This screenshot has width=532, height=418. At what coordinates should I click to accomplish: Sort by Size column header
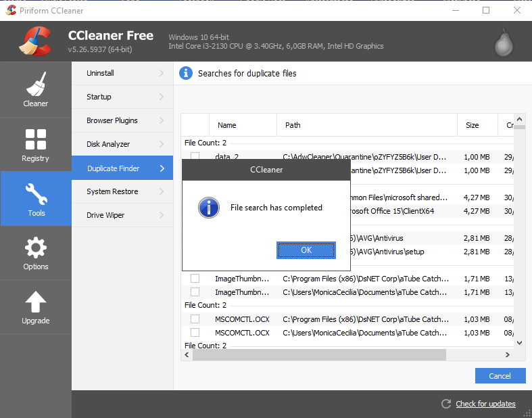click(x=477, y=125)
